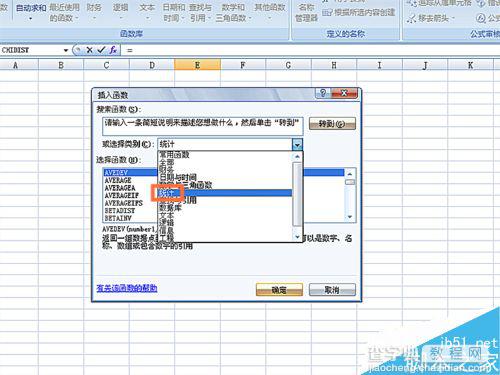Select highlighted column E header
The image size is (500, 375).
click(197, 65)
